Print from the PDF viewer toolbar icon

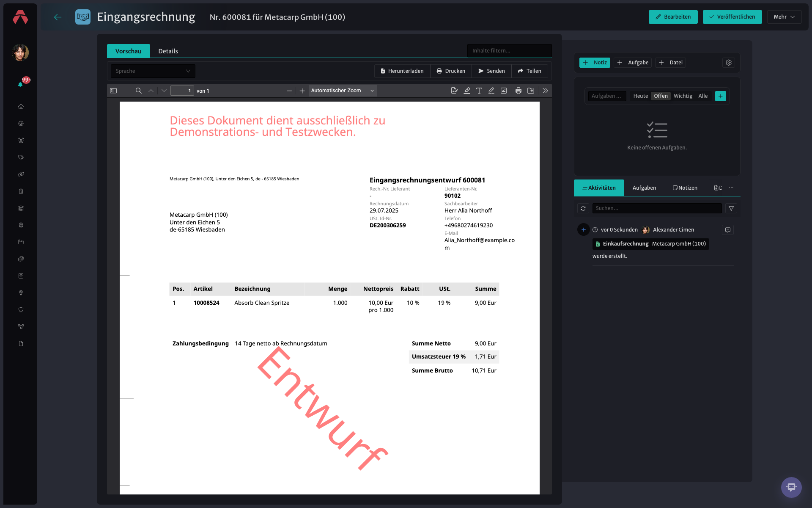point(518,91)
